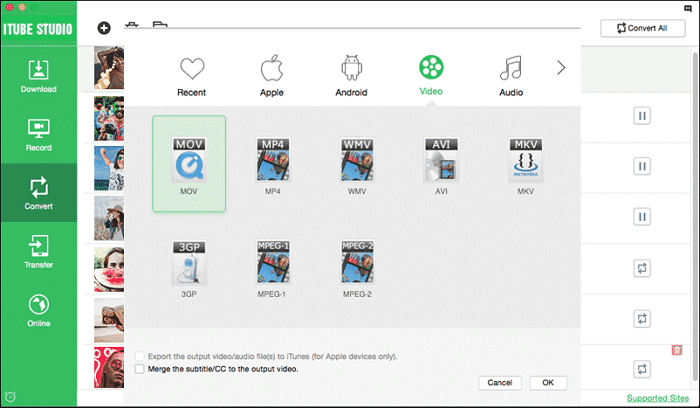Enable Merge the subtitle/CC checkbox
700x408 pixels.
coord(139,369)
